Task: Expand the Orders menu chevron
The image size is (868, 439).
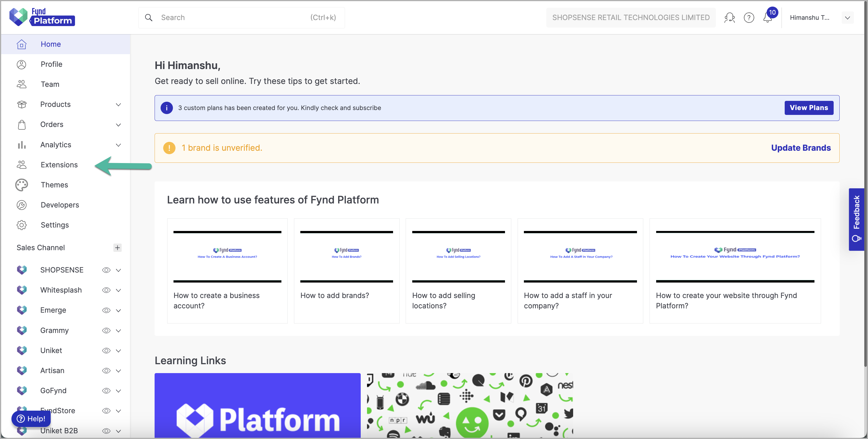Action: [x=118, y=125]
